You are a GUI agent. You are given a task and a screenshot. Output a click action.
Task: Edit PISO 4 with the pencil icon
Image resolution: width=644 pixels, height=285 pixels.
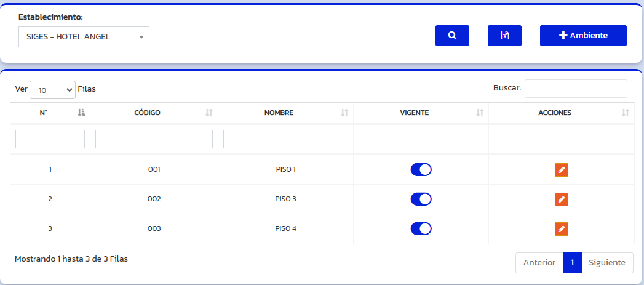[561, 229]
